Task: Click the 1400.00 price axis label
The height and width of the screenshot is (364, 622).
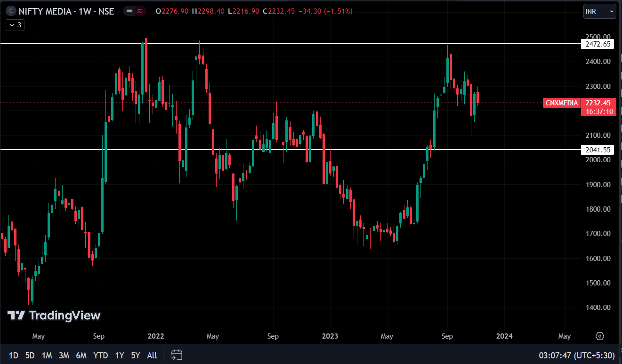Action: pos(597,308)
